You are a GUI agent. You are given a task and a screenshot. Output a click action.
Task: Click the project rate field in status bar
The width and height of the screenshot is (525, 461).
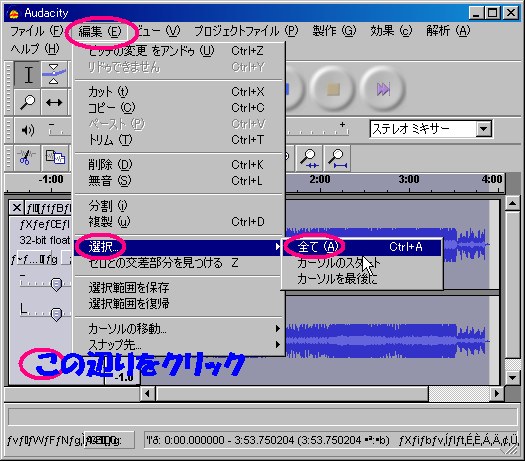(109, 440)
